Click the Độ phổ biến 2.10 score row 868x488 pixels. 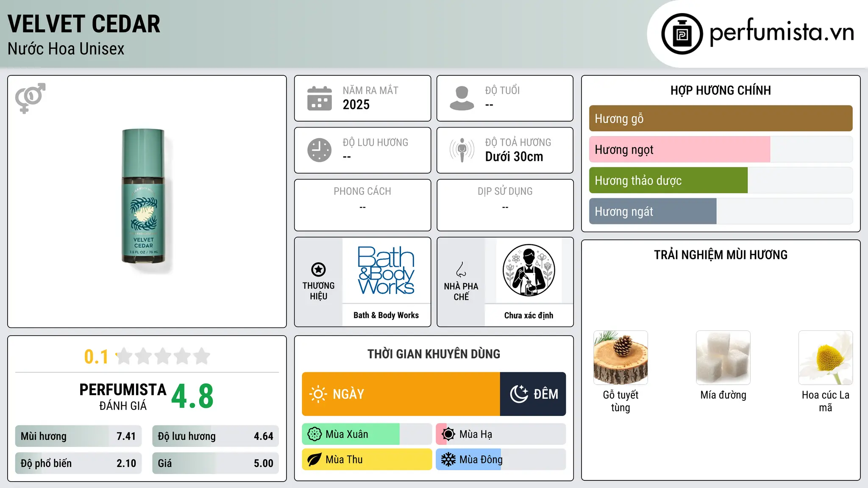(78, 463)
